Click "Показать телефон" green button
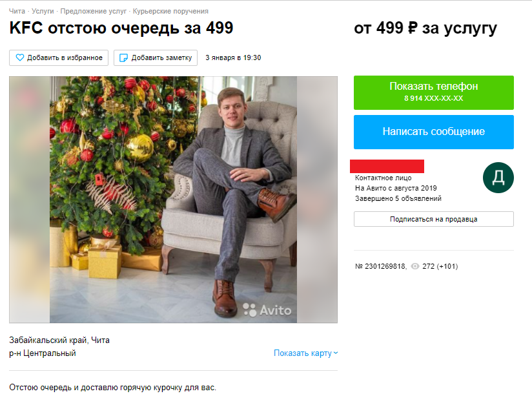The image size is (532, 407). [434, 92]
